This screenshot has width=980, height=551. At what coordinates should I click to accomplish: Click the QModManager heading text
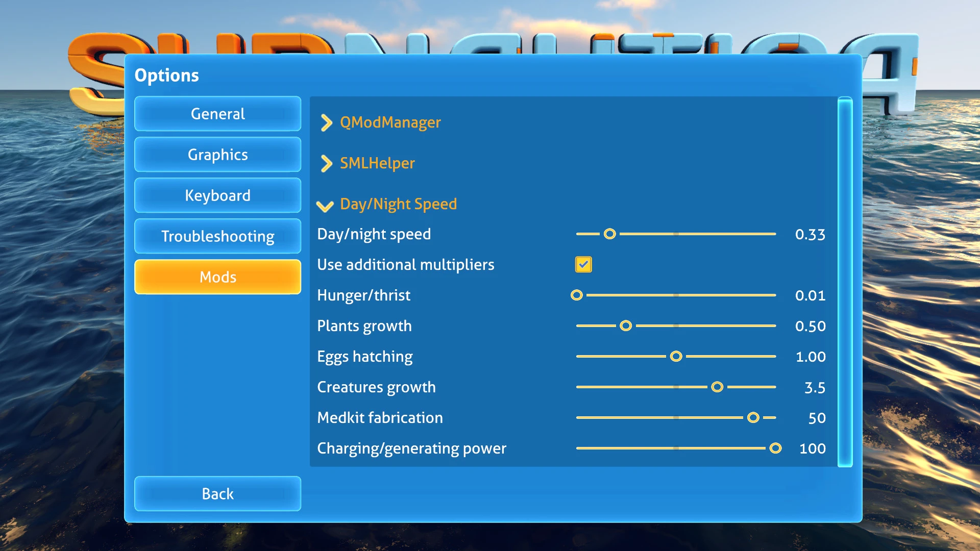coord(390,122)
